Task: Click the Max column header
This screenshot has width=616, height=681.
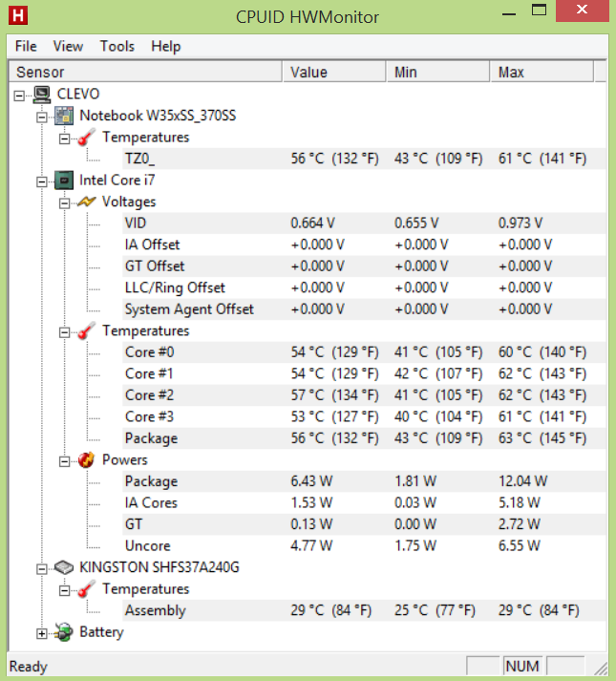Action: click(x=542, y=72)
